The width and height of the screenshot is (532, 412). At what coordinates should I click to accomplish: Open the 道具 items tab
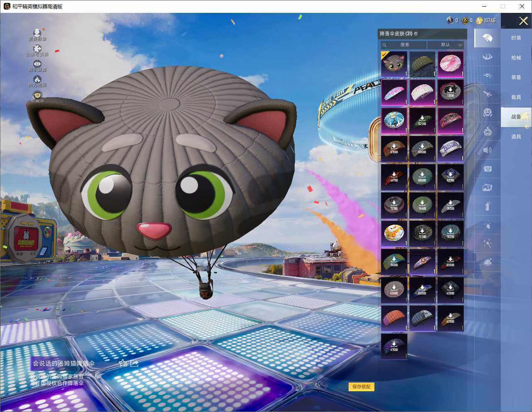point(516,137)
